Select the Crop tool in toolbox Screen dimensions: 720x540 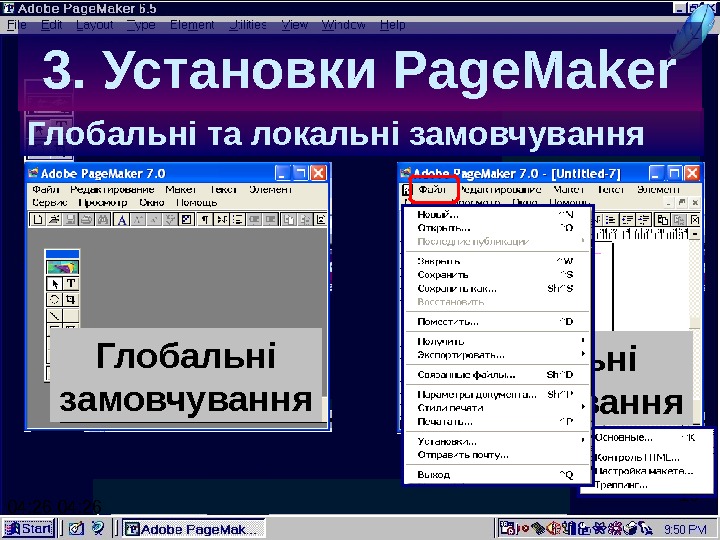click(71, 300)
